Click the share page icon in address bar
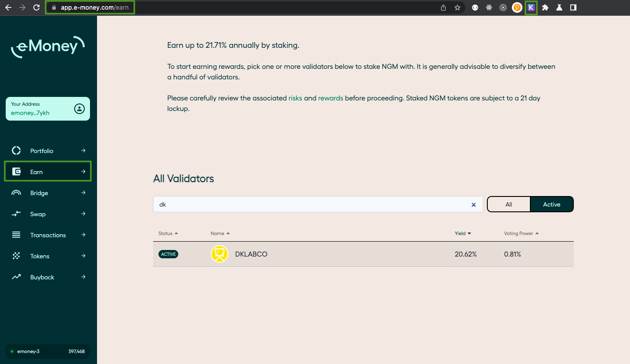Screen dimensions: 630x364 click(443, 7)
